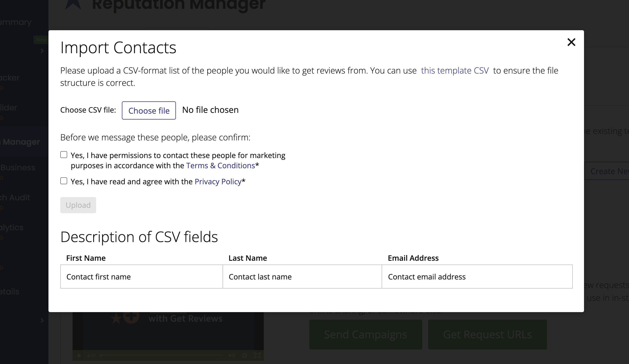
Task: Click the Choose file button
Action: pyautogui.click(x=149, y=110)
